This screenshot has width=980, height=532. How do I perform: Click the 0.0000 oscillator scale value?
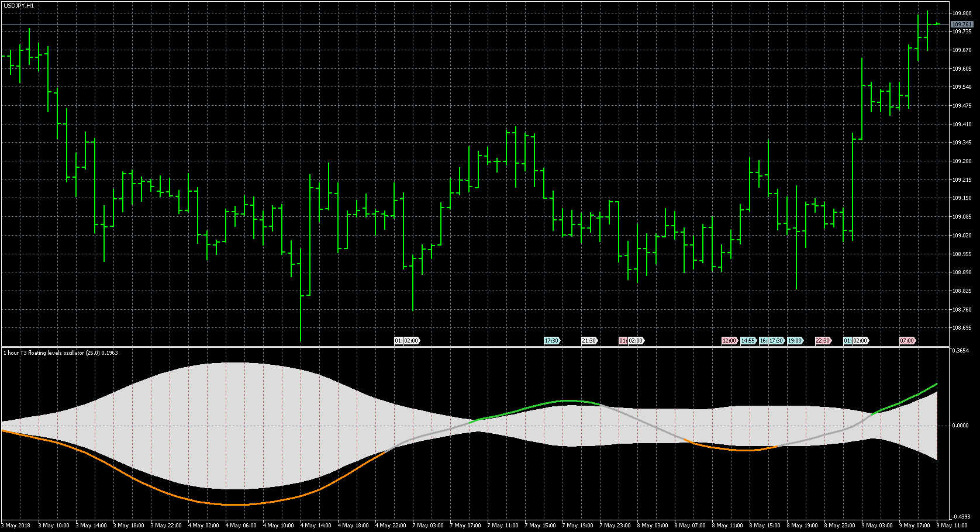point(961,426)
